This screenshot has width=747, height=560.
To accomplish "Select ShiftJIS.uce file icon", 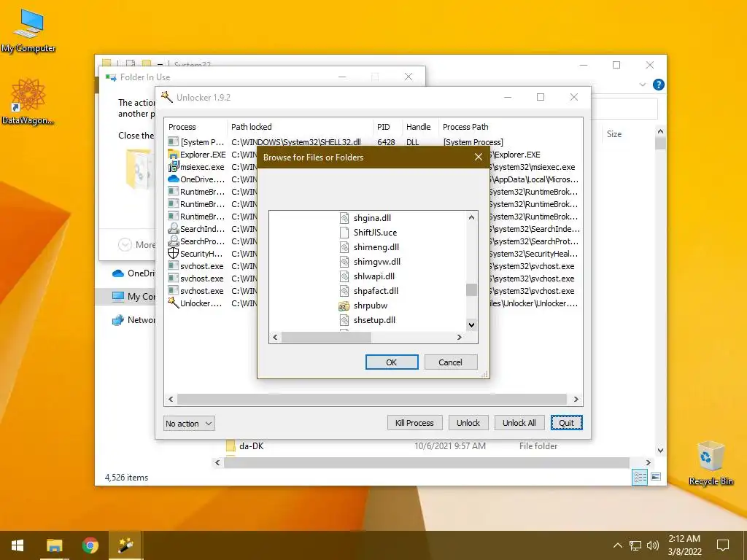I will 344,233.
